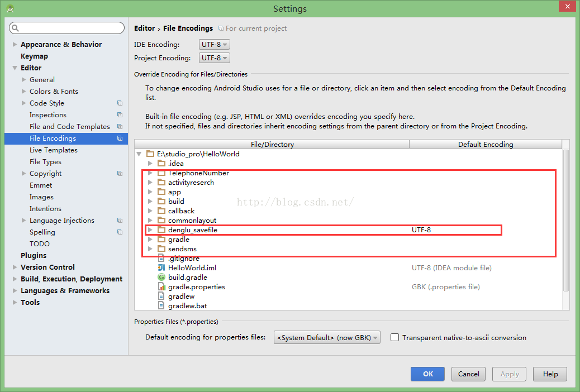Viewport: 580px width, 392px height.
Task: Expand the Tools section arrow
Action: coord(15,302)
